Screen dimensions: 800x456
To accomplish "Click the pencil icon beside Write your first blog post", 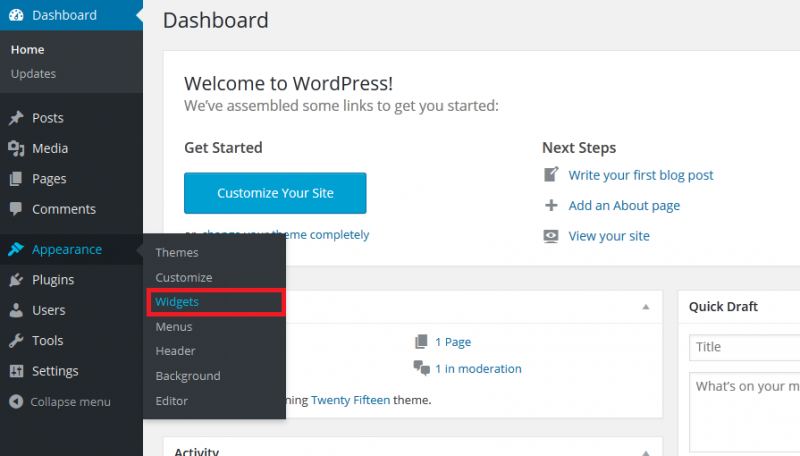I will (551, 174).
